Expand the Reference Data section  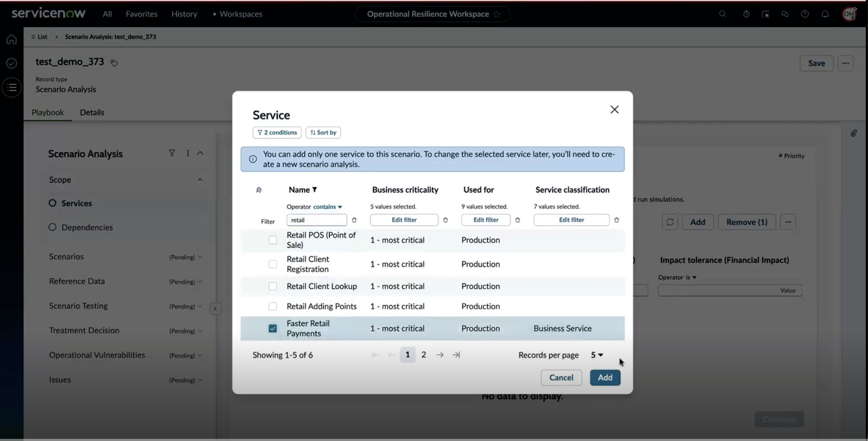click(200, 282)
